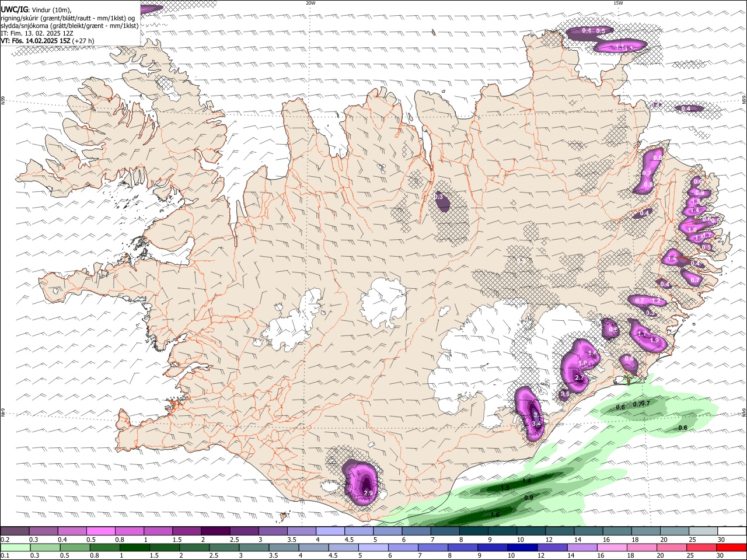Viewport: 747px width, 560px height.
Task: Click the green '1.5' rain value offshore
Action: click(x=505, y=487)
